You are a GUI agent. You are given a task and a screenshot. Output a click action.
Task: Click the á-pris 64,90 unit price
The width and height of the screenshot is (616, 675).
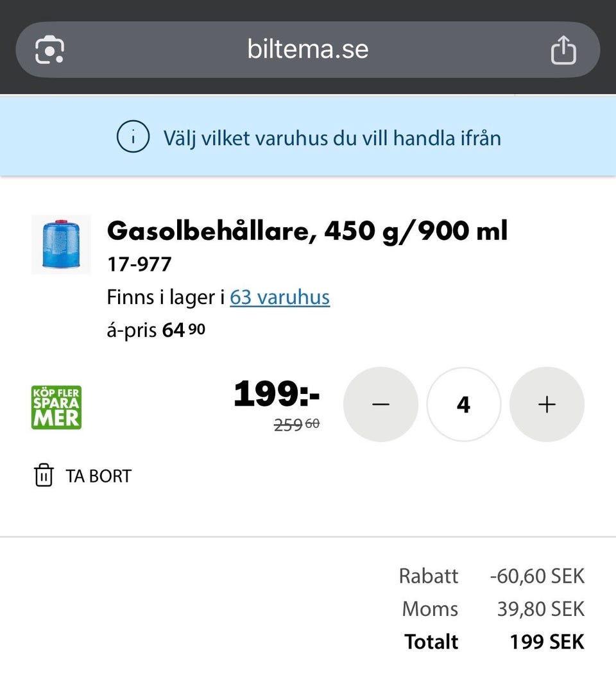coord(156,330)
